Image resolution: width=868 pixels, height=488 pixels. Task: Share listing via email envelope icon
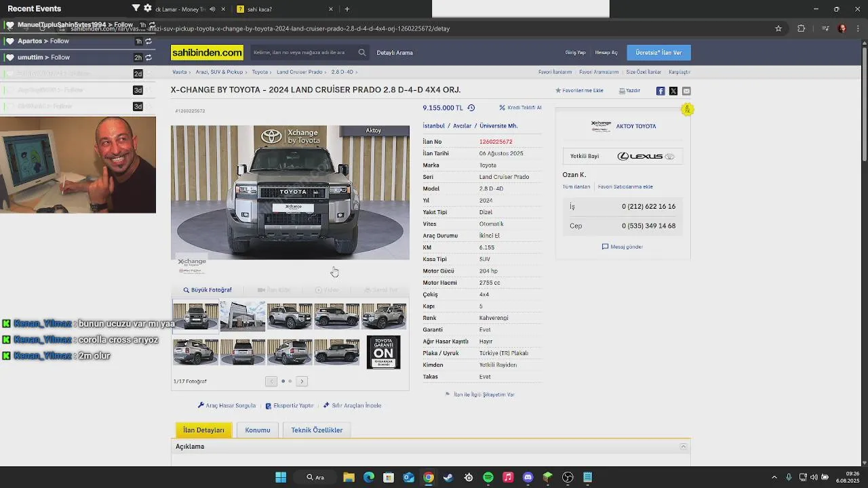(686, 91)
